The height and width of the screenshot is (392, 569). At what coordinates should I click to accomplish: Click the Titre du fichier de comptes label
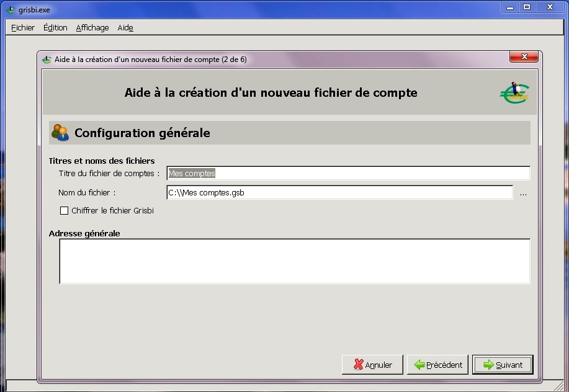[x=109, y=173]
